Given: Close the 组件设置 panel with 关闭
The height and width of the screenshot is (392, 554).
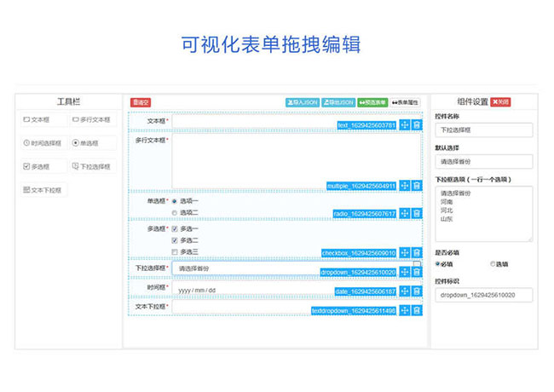Looking at the screenshot, I should (500, 101).
